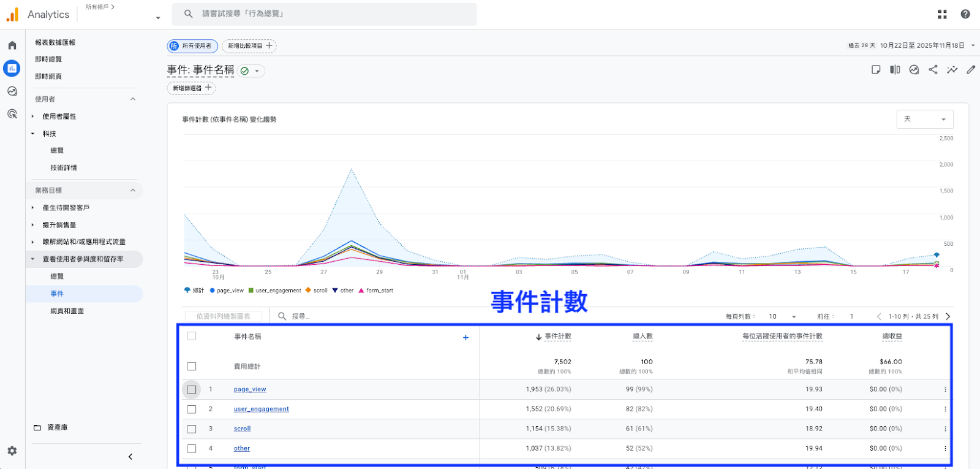
Task: Open the date range dropdown 10月22日至 2025年11月18日
Action: tap(927, 45)
